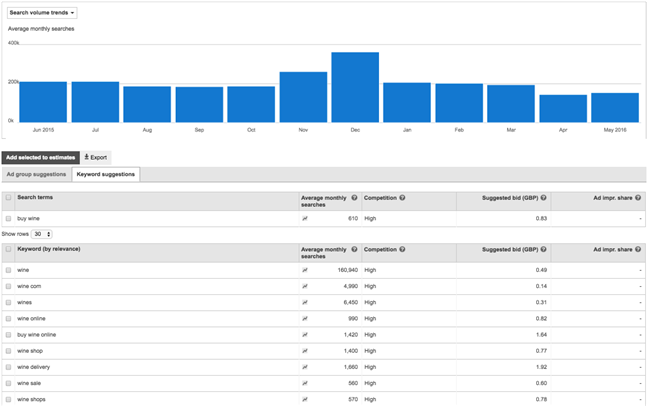The height and width of the screenshot is (406, 650).
Task: Click the December bar in the chart
Action: 355,87
